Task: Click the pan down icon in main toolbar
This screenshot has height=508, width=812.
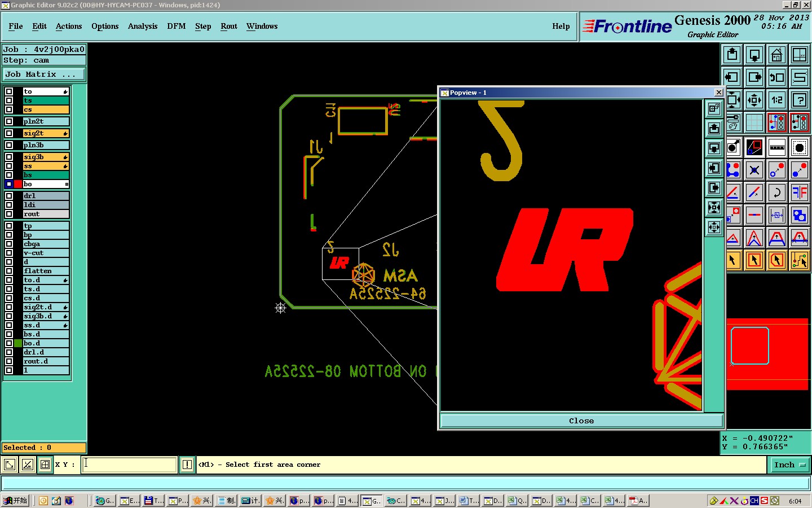Action: (x=754, y=55)
